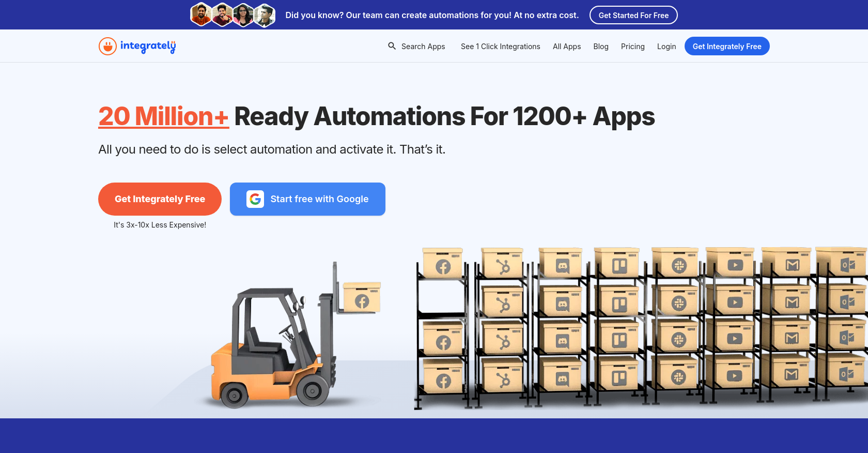Click the search magnifier icon
Viewport: 868px width, 453px height.
[392, 46]
